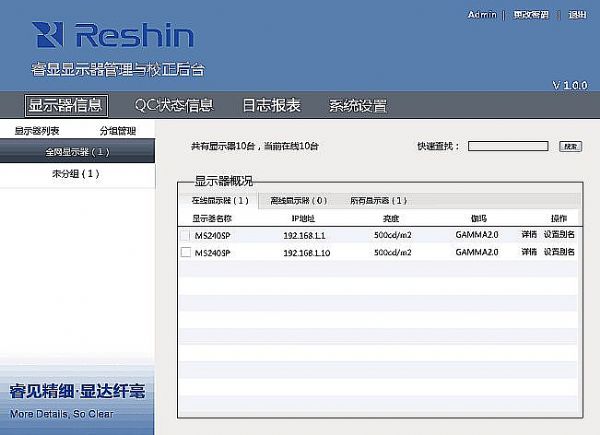600x435 pixels.
Task: Click the 快速查找 search input field
Action: click(x=507, y=146)
